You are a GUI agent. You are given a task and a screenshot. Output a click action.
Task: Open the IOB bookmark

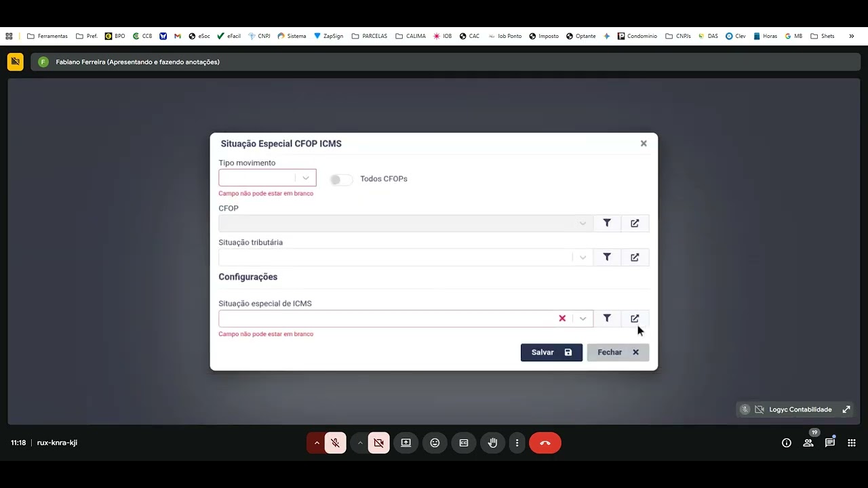(442, 36)
